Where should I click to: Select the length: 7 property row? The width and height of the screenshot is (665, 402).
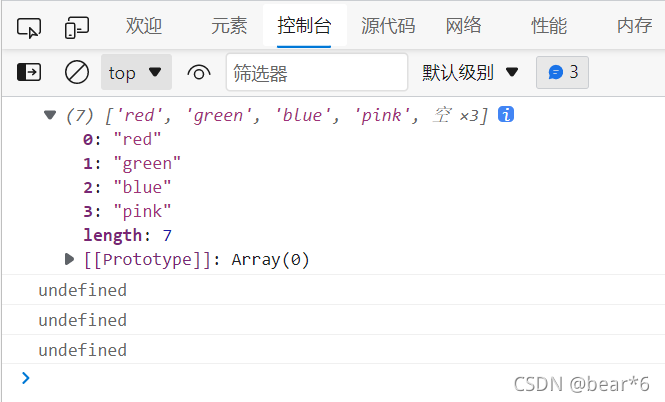[x=127, y=235]
